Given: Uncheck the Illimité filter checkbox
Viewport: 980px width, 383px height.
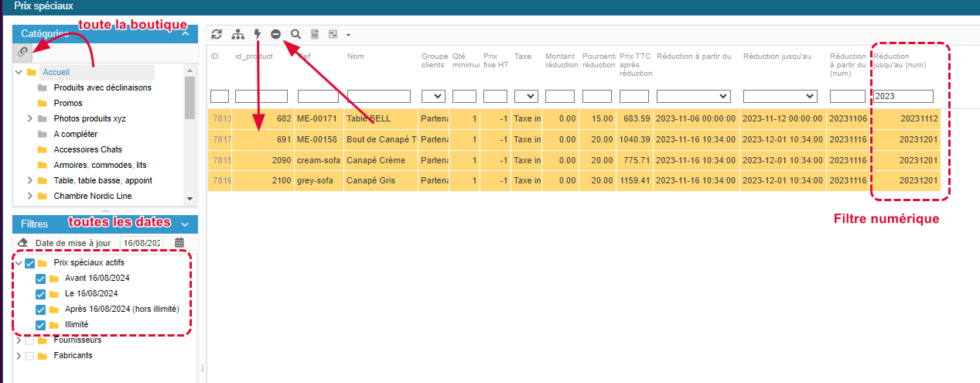Looking at the screenshot, I should point(41,325).
